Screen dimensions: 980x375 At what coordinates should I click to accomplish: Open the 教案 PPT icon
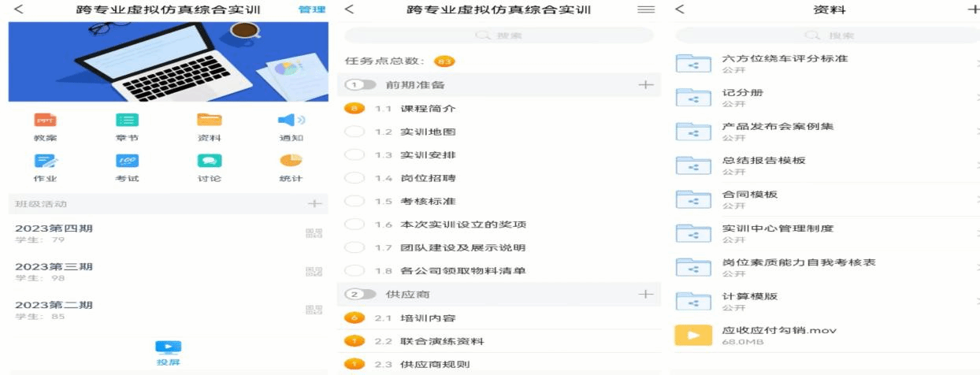45,120
